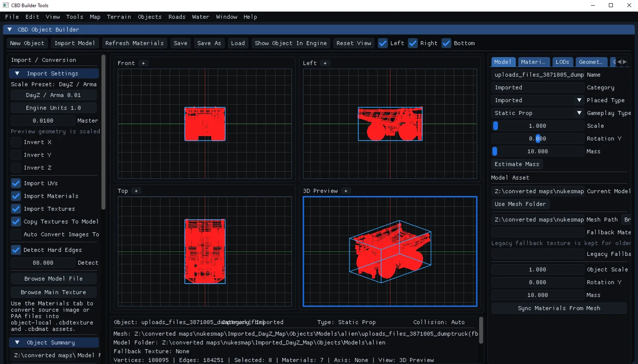Collapse the Import Settings section
The image size is (638, 364).
pos(17,73)
